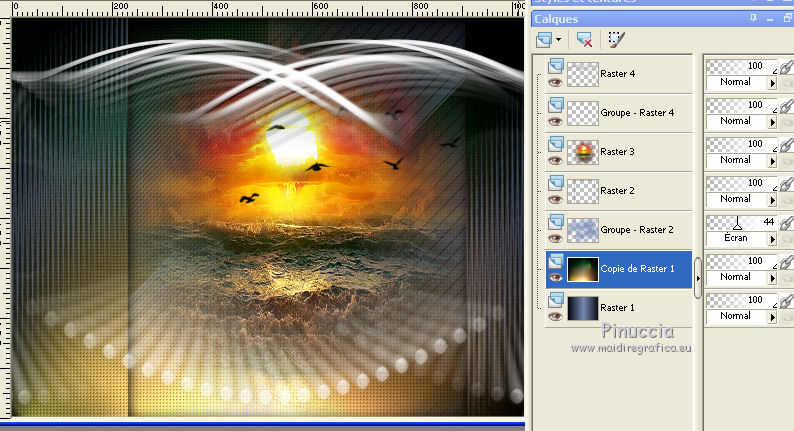Image resolution: width=794 pixels, height=431 pixels.
Task: Click the Delete Layer icon
Action: (584, 40)
